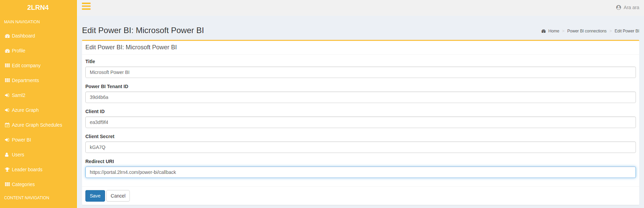Click the user avatar icon beside Ara ara
Image resolution: width=644 pixels, height=208 pixels.
click(619, 8)
